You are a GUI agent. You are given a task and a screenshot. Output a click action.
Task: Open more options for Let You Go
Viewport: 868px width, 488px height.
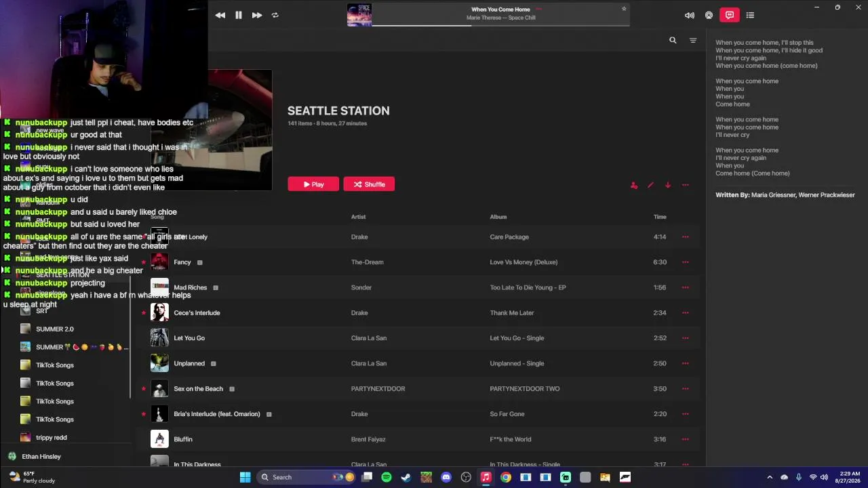[686, 338]
